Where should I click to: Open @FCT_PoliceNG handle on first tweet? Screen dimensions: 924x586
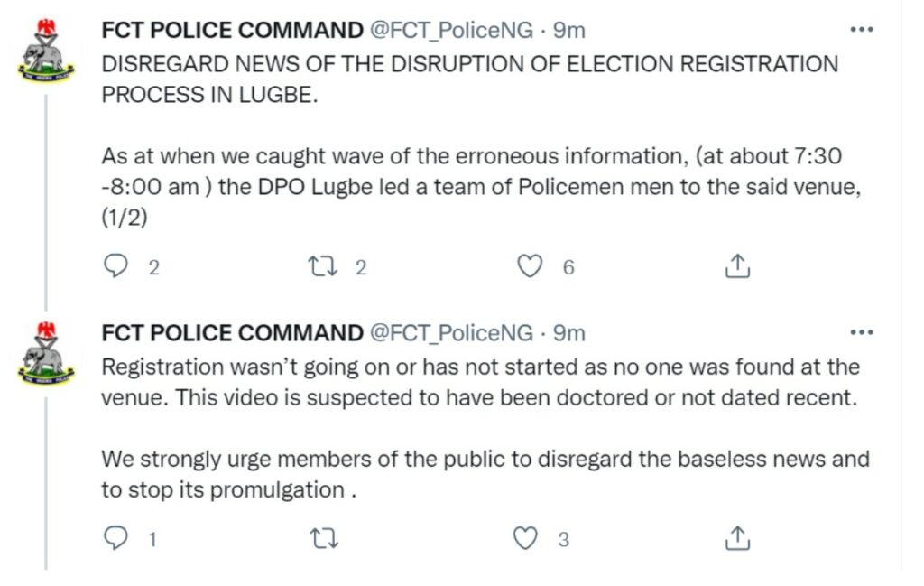click(451, 31)
